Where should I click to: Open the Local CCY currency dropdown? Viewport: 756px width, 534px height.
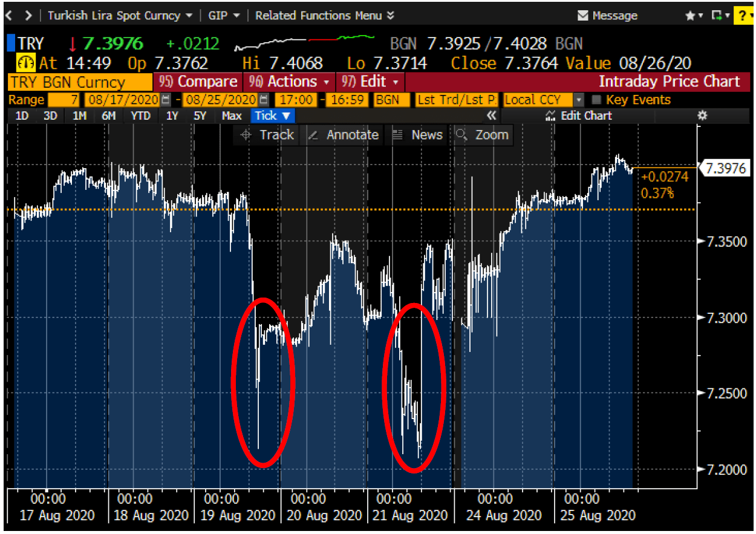coord(579,100)
